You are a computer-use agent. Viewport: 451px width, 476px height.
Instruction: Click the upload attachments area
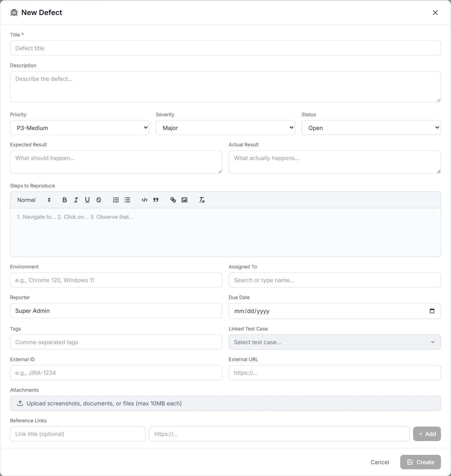pyautogui.click(x=225, y=403)
